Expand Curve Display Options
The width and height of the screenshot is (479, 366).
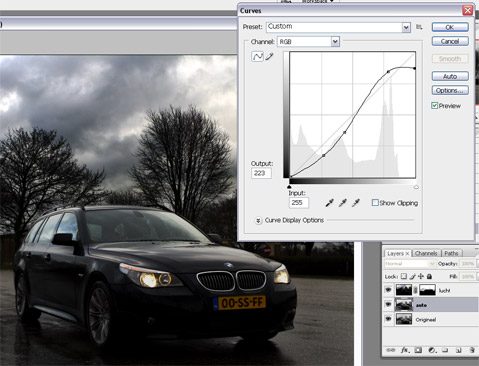tap(258, 220)
